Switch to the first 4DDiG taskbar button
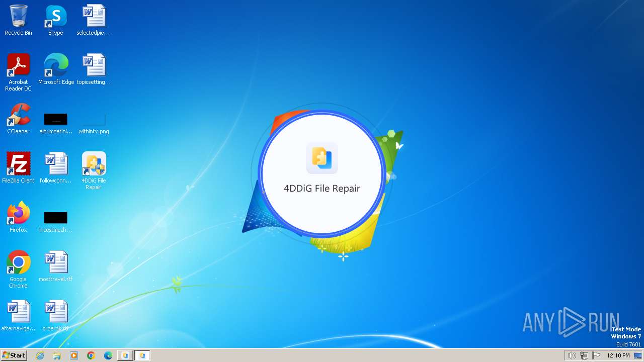 [x=125, y=355]
